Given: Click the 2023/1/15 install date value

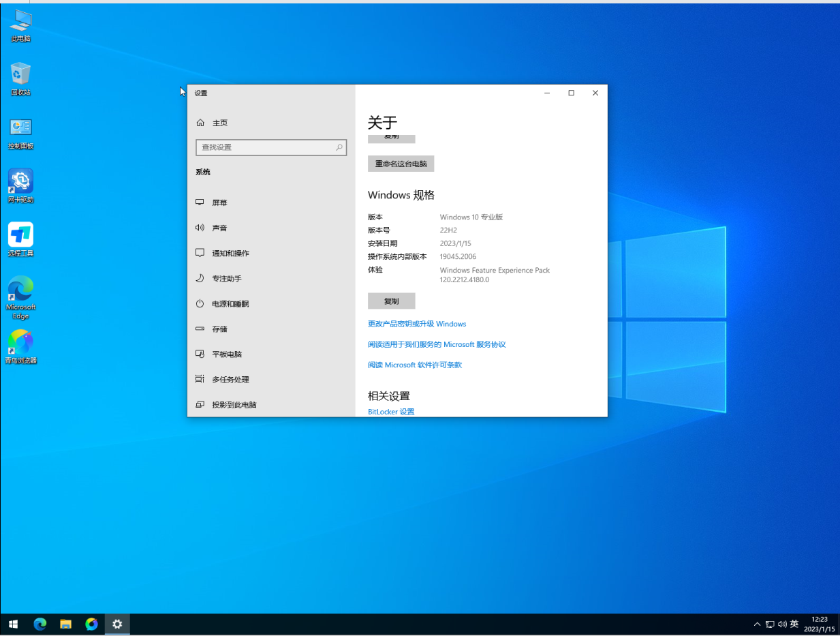Looking at the screenshot, I should (456, 243).
